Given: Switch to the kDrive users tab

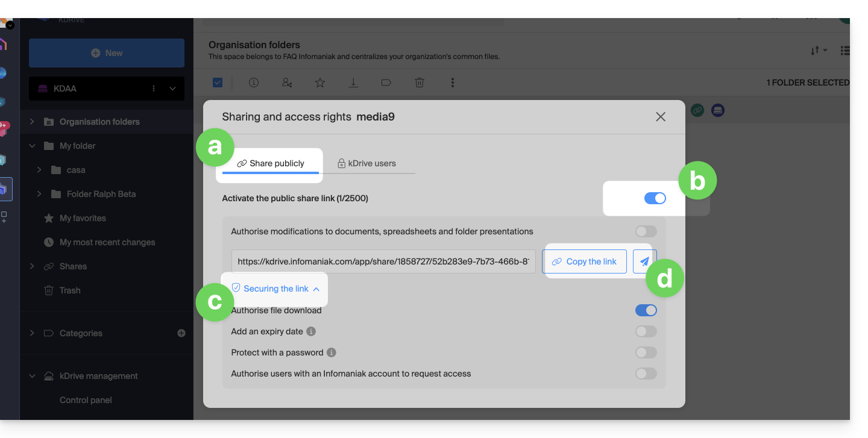Looking at the screenshot, I should pos(366,163).
